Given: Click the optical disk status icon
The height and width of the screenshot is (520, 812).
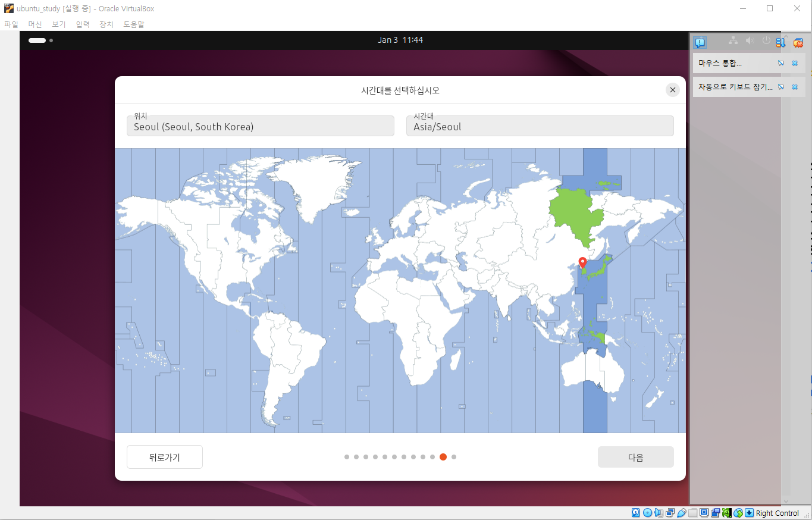Looking at the screenshot, I should click(647, 513).
